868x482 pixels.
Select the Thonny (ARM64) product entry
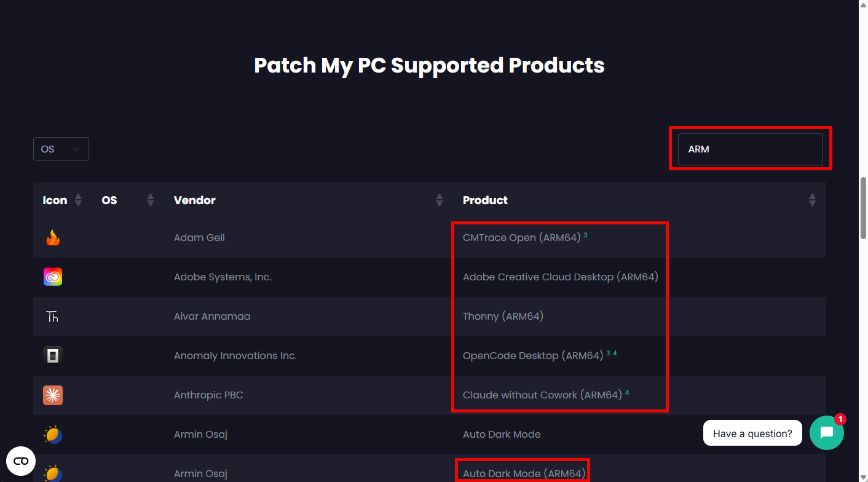click(503, 316)
